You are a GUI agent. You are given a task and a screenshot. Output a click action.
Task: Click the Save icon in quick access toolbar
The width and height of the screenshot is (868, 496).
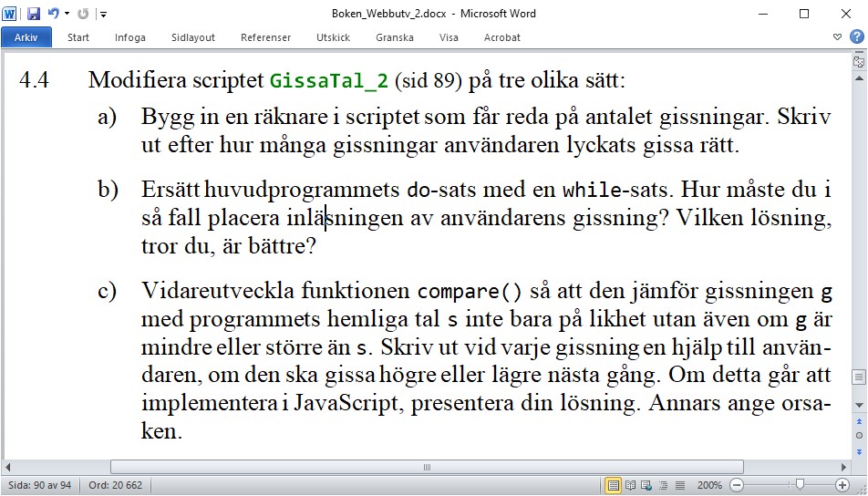[x=34, y=14]
